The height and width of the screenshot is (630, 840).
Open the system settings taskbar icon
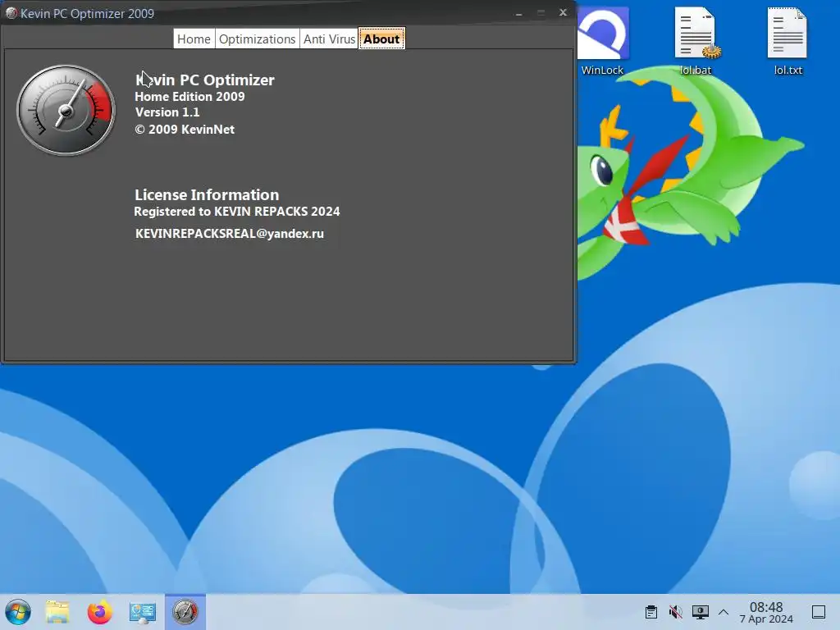click(x=142, y=612)
